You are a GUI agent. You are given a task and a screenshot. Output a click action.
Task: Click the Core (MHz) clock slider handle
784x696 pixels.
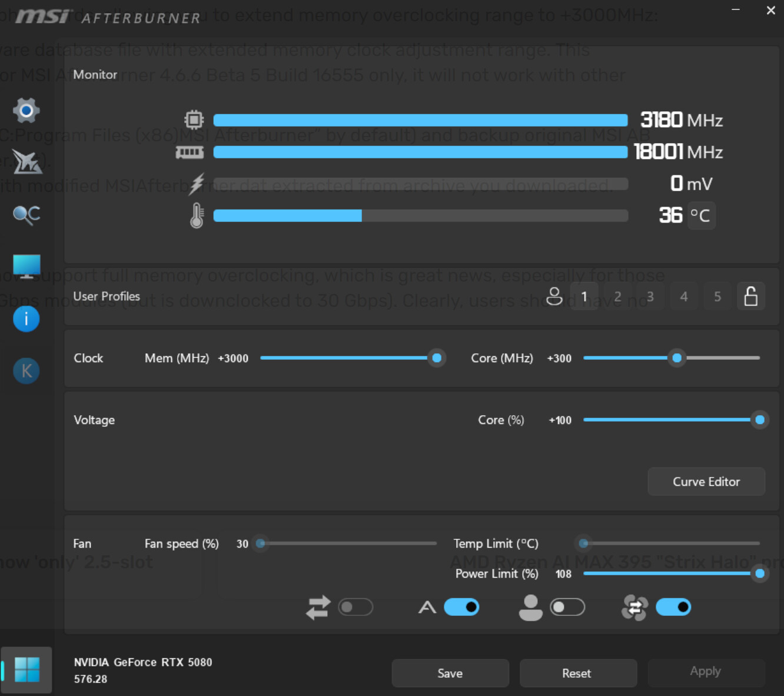click(x=677, y=358)
